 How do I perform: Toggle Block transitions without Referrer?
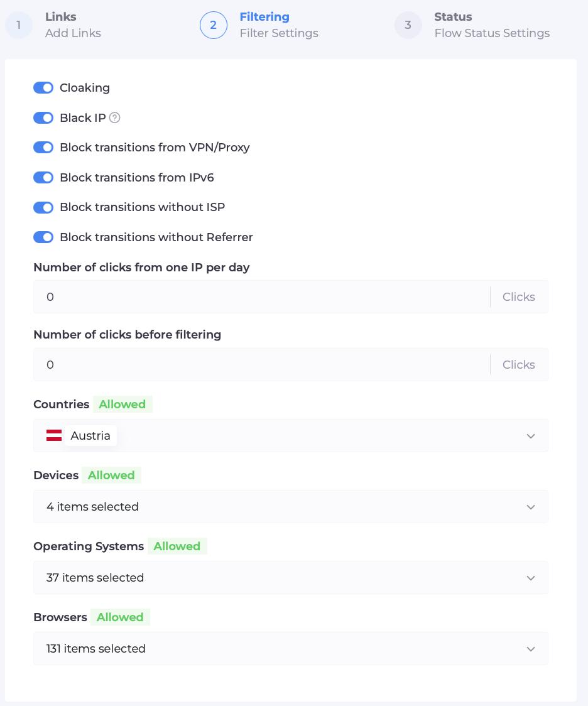coord(44,237)
